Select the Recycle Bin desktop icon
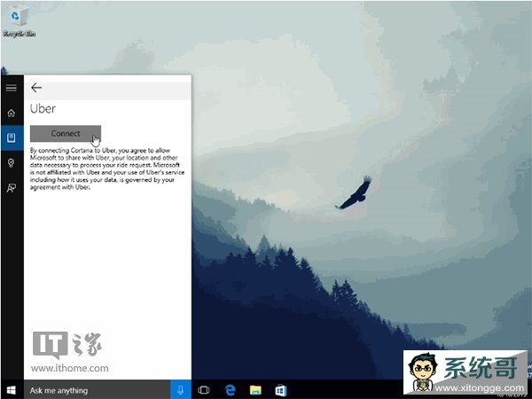Image resolution: width=532 pixels, height=399 pixels. 19,21
